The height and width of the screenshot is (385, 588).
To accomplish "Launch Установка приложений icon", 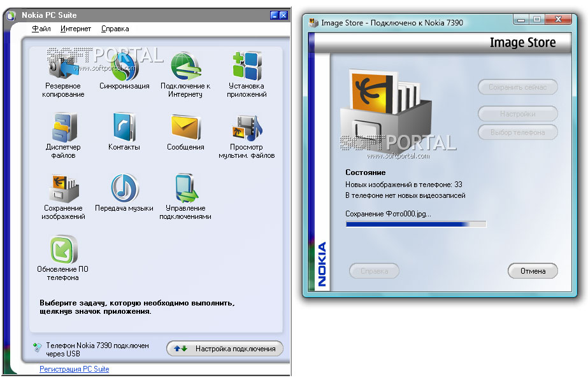I will click(247, 67).
